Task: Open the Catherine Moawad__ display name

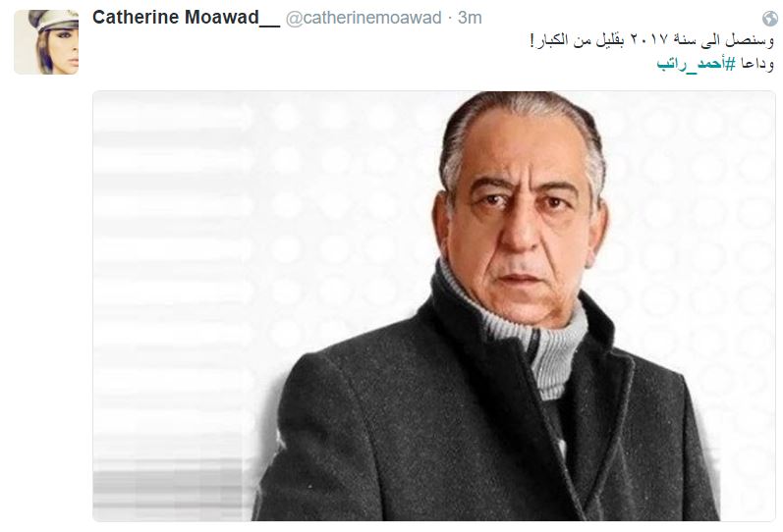Action: [x=186, y=18]
